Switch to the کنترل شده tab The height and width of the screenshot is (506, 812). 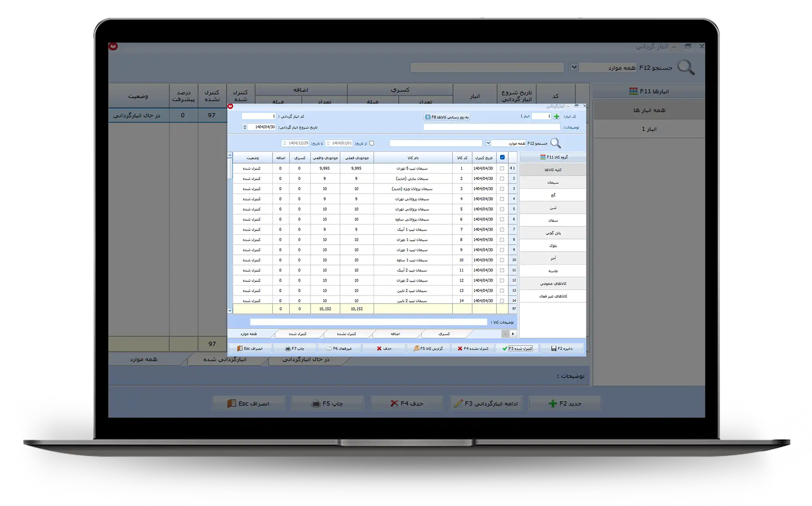point(298,334)
